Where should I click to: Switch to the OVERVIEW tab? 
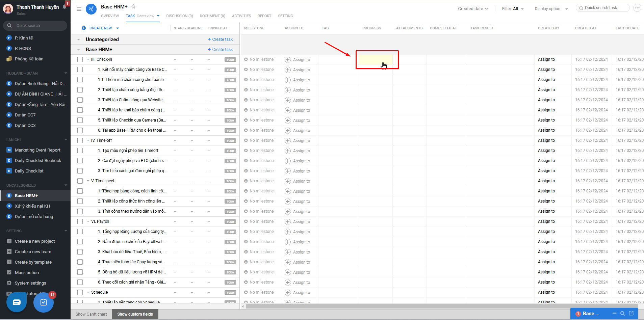point(110,16)
